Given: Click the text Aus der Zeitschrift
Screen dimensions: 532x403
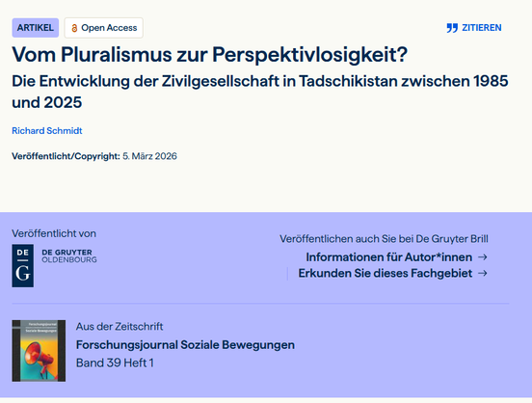Looking at the screenshot, I should [120, 327].
